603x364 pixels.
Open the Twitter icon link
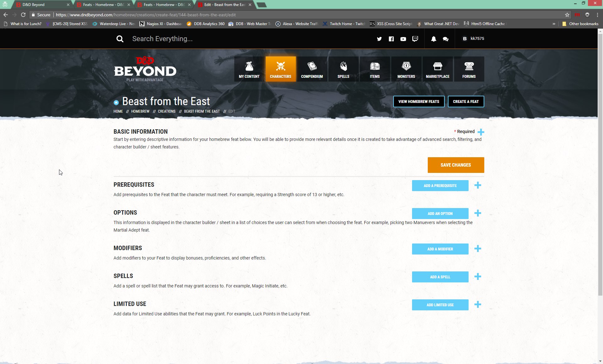tap(379, 39)
